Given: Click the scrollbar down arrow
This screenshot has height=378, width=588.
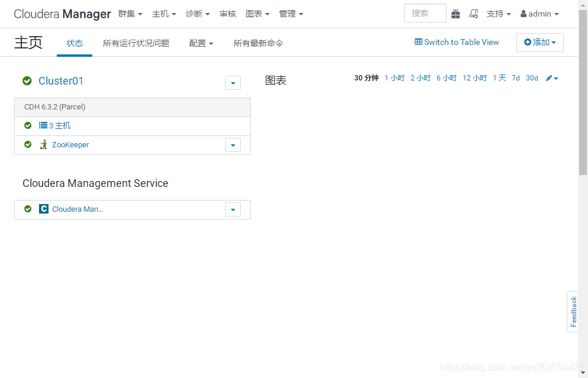Looking at the screenshot, I should point(583,372).
